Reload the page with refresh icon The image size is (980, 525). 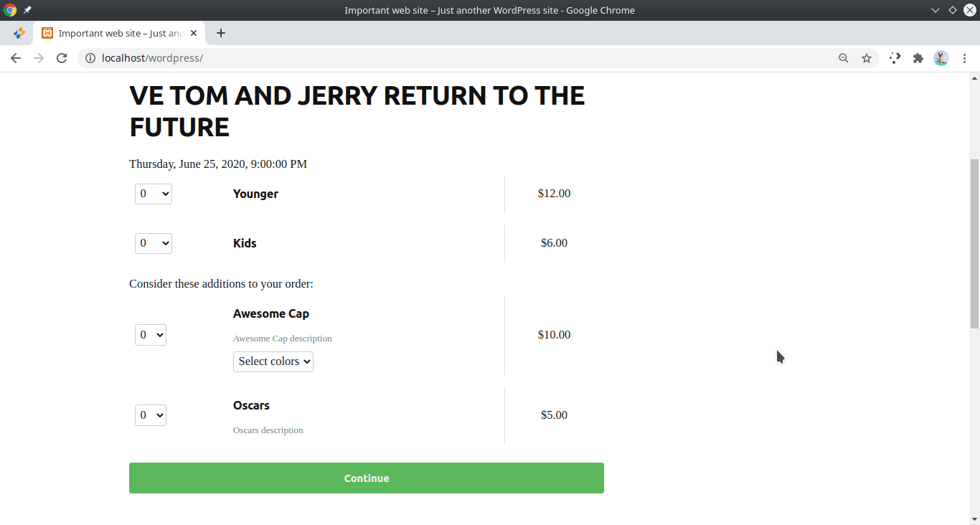(62, 58)
